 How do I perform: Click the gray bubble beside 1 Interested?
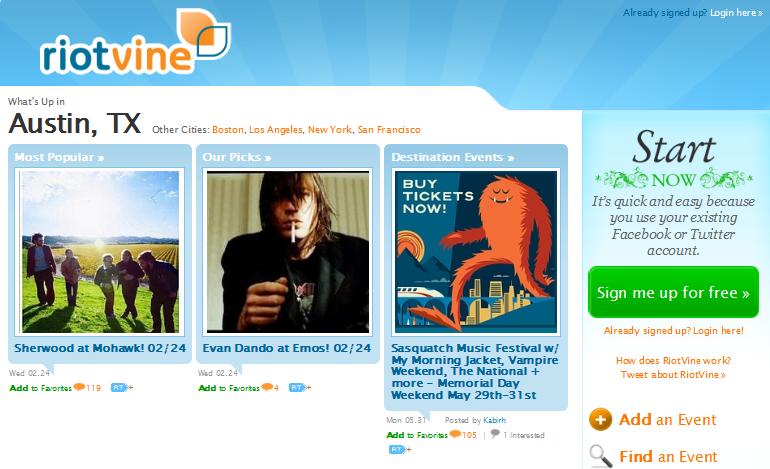click(495, 434)
